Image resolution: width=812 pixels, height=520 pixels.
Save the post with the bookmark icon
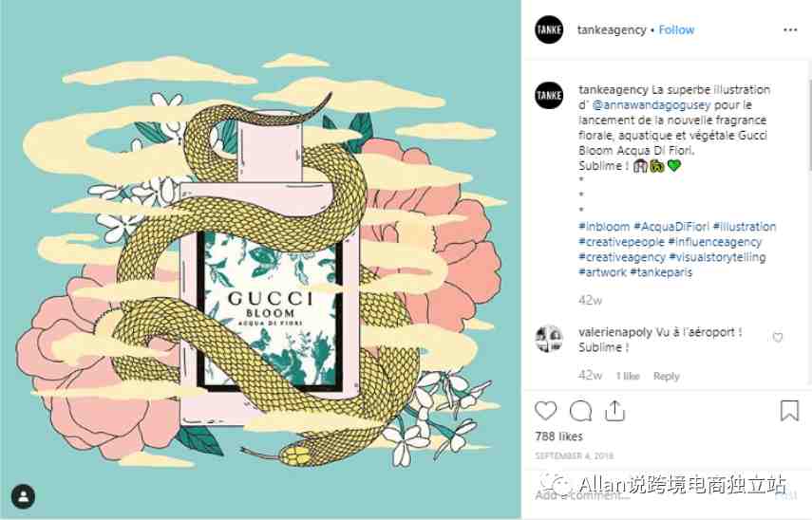(x=789, y=411)
